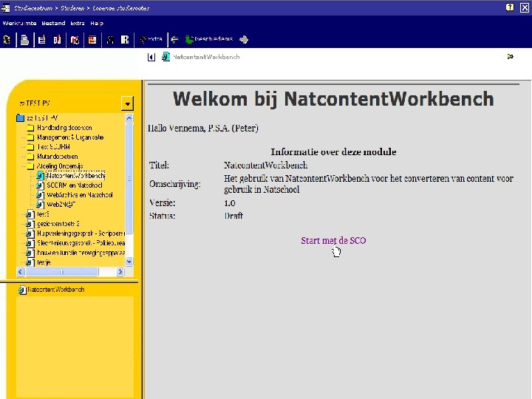Click the tree horizontal scroll right arrow
This screenshot has height=399, width=532.
tap(120, 272)
